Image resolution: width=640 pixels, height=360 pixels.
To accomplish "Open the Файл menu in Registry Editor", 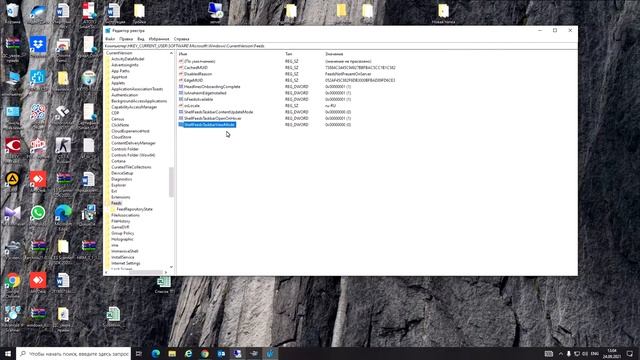I will pos(110,39).
